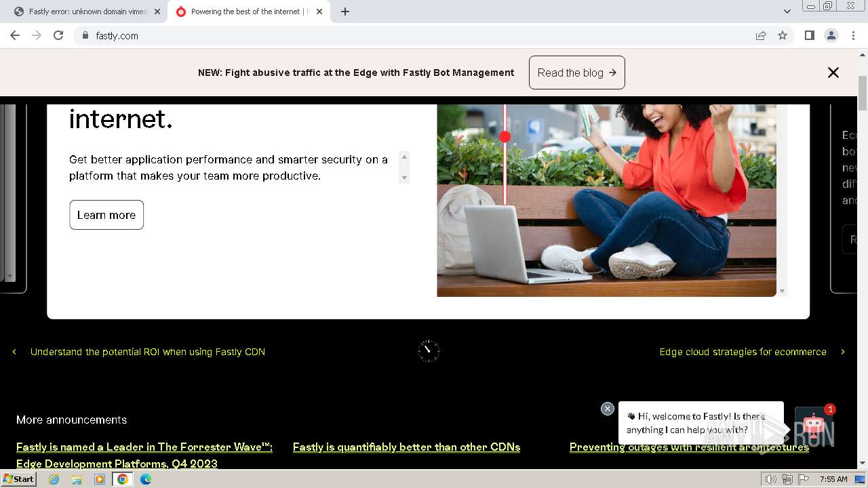Click the More announcements heading
The width and height of the screenshot is (868, 488).
(x=71, y=420)
